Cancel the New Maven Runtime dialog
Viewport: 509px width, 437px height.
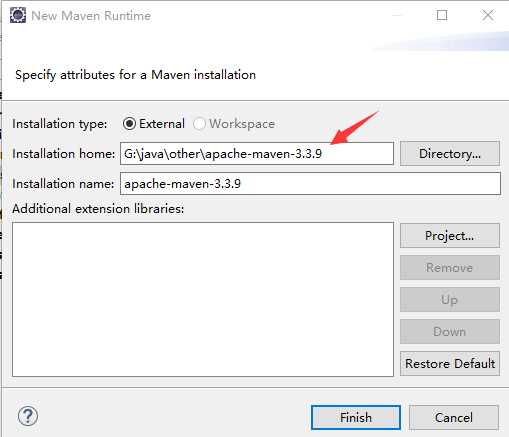(x=454, y=417)
